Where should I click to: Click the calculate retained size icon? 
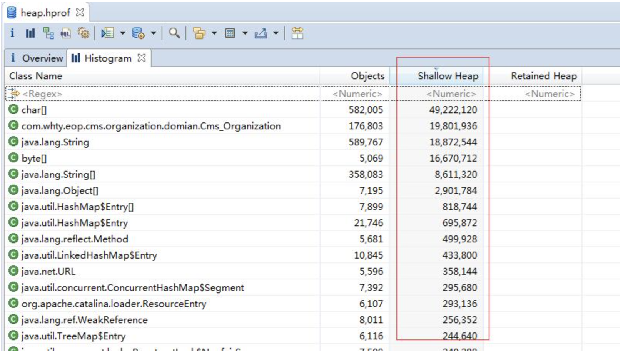[230, 33]
